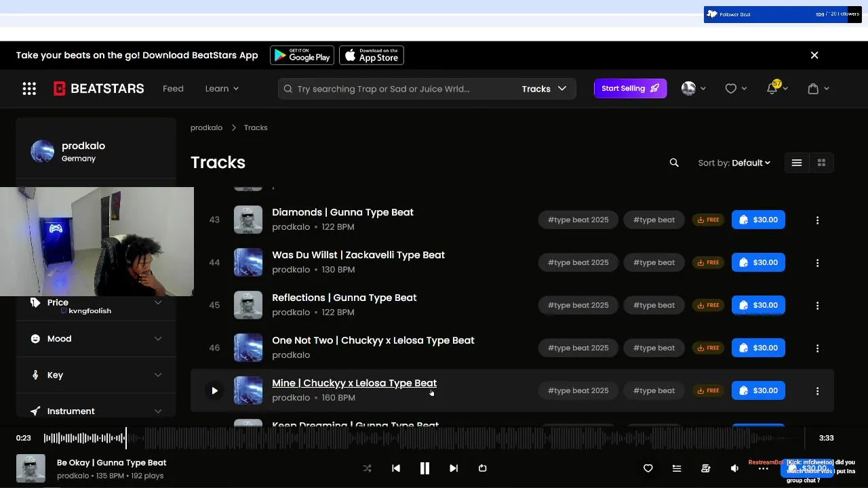Skip to previous track
This screenshot has height=488, width=868.
click(x=396, y=468)
